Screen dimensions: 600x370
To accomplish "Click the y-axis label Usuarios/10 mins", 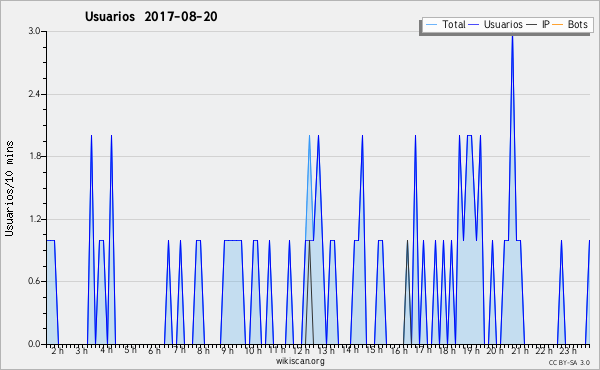I will click(x=9, y=189).
